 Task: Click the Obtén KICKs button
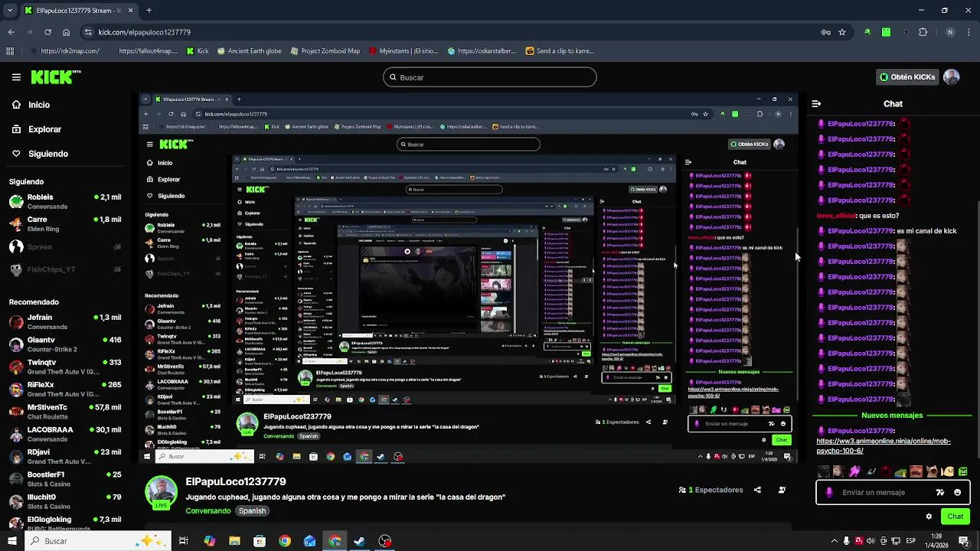click(x=907, y=77)
